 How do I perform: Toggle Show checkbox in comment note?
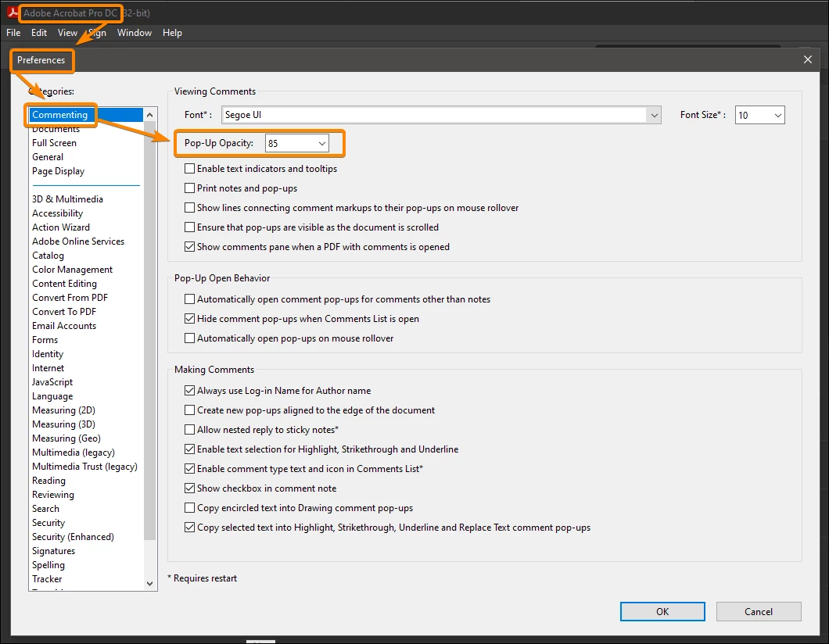(x=189, y=488)
